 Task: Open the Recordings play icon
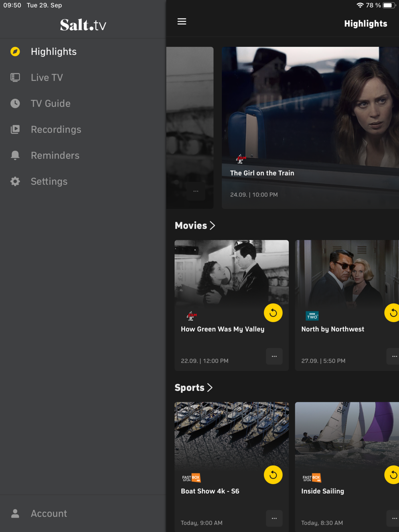click(x=15, y=129)
